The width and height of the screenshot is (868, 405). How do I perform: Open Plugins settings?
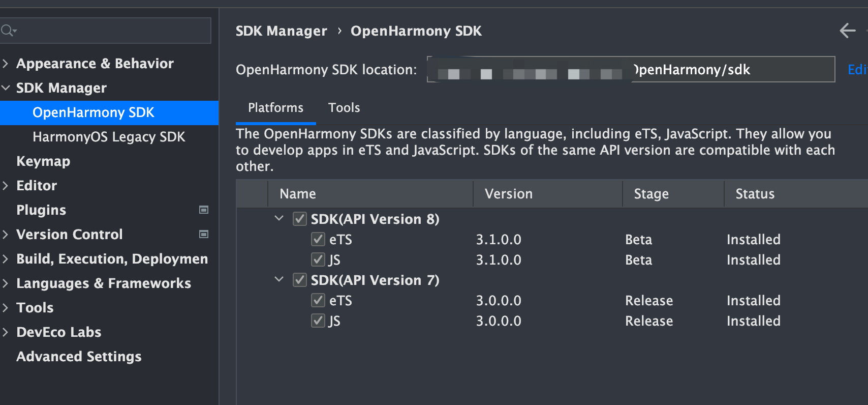(x=41, y=210)
